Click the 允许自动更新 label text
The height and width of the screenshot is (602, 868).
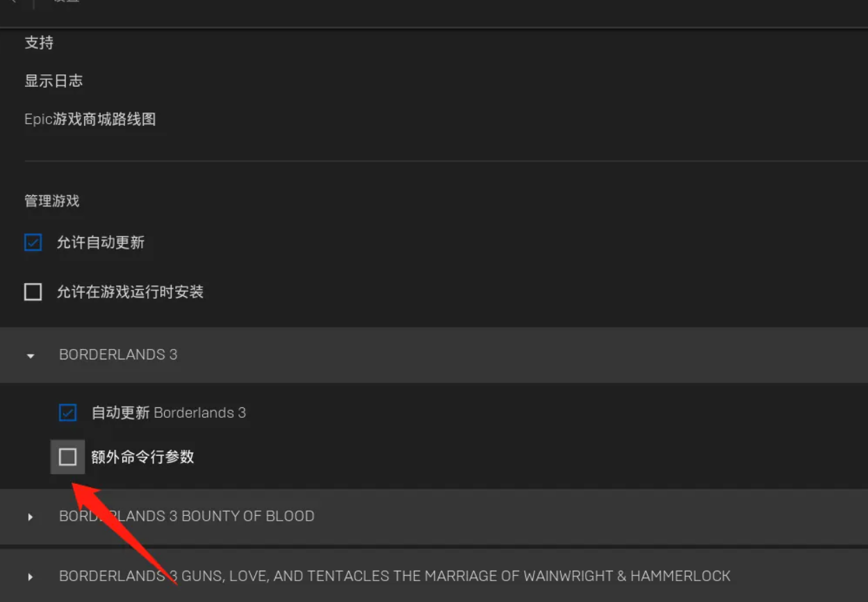[x=101, y=243]
